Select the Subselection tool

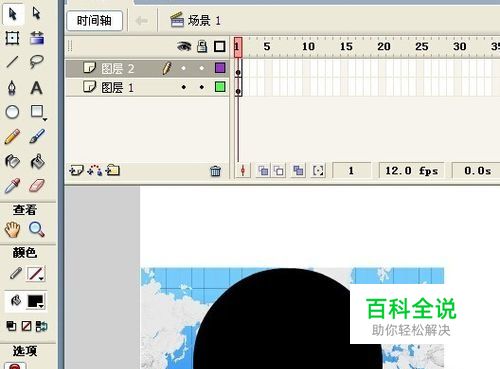(x=36, y=14)
